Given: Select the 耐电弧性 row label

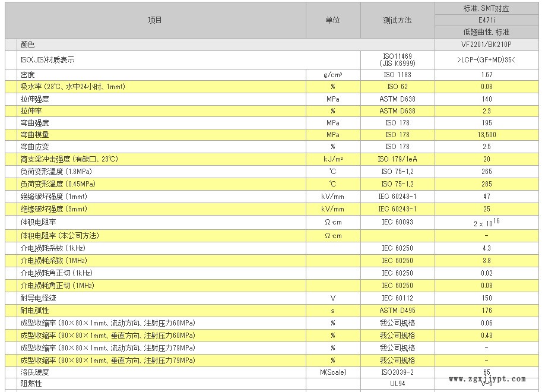Looking at the screenshot, I should tap(34, 311).
